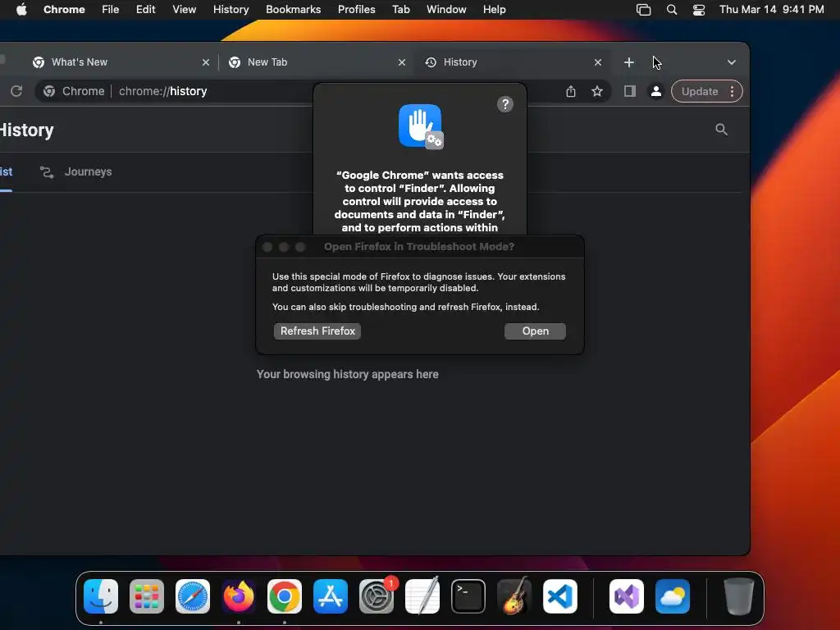840x630 pixels.
Task: Switch to the What's New tab
Action: (120, 62)
